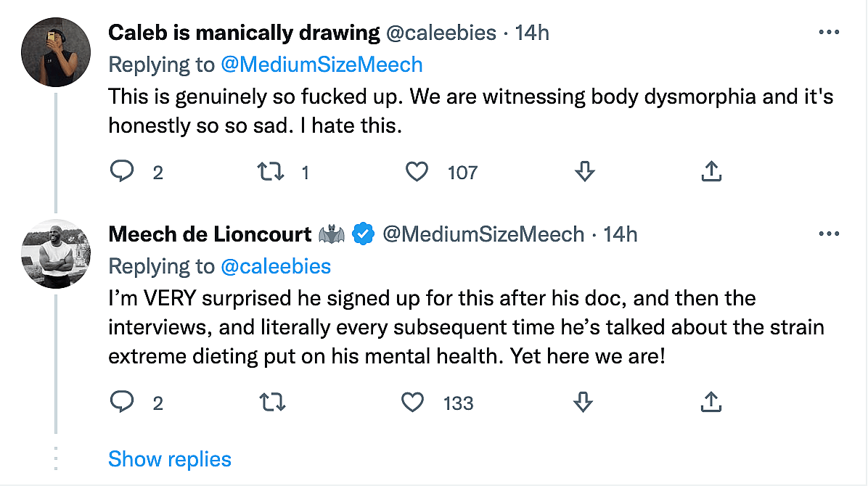Share Meech de Lioncourt's tweet
Viewport: 868px width, 486px height.
coord(712,402)
